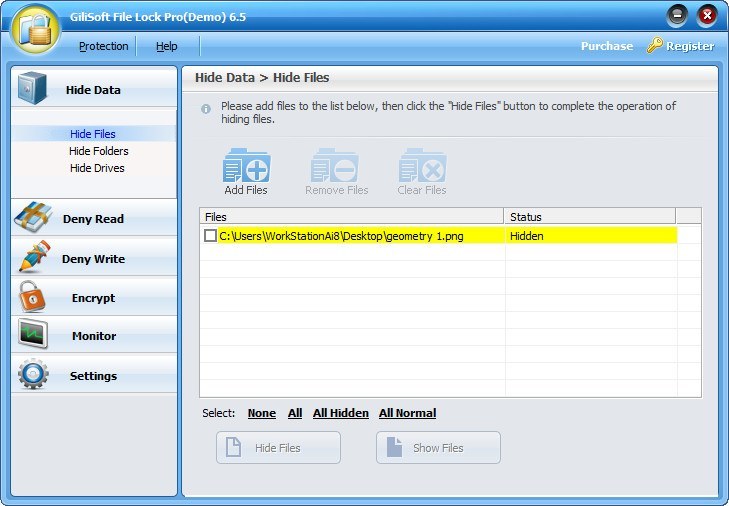
Task: Click the Show Files button label
Action: 438,448
